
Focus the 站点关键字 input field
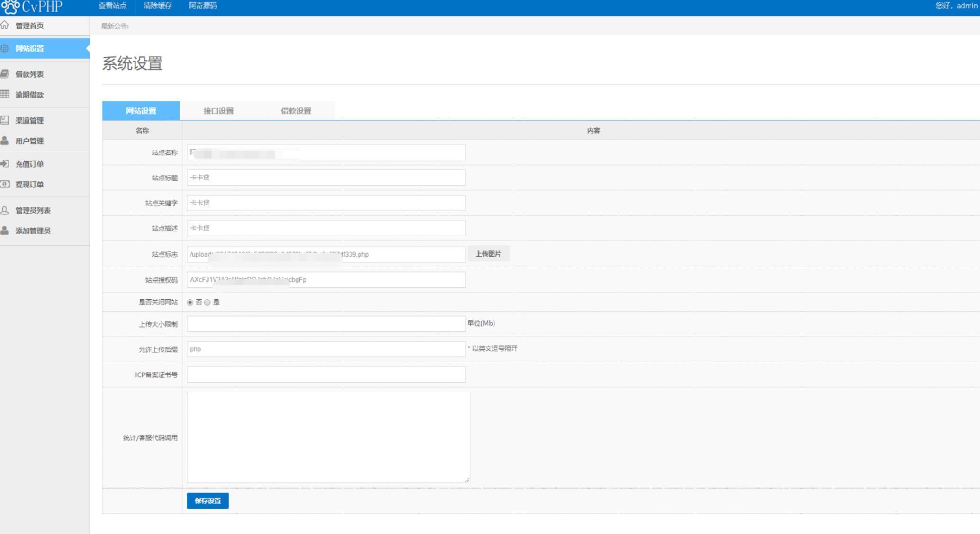point(326,203)
